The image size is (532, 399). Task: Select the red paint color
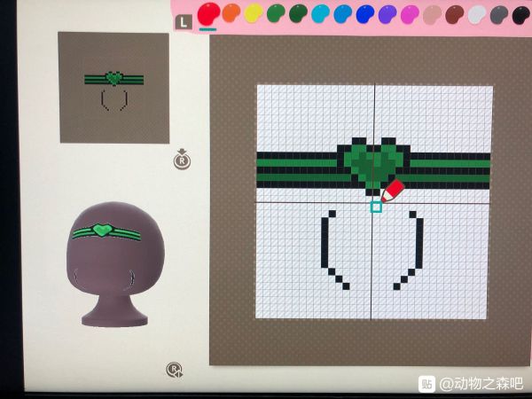(209, 13)
